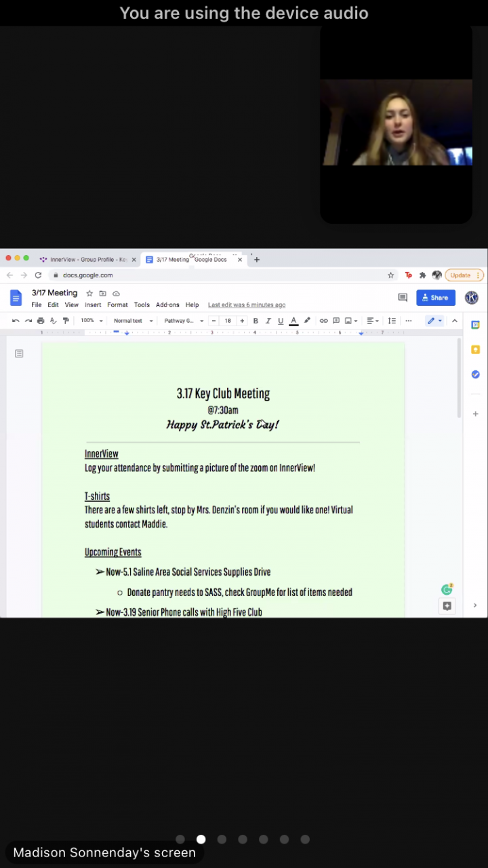Open the Help menu

(x=192, y=305)
